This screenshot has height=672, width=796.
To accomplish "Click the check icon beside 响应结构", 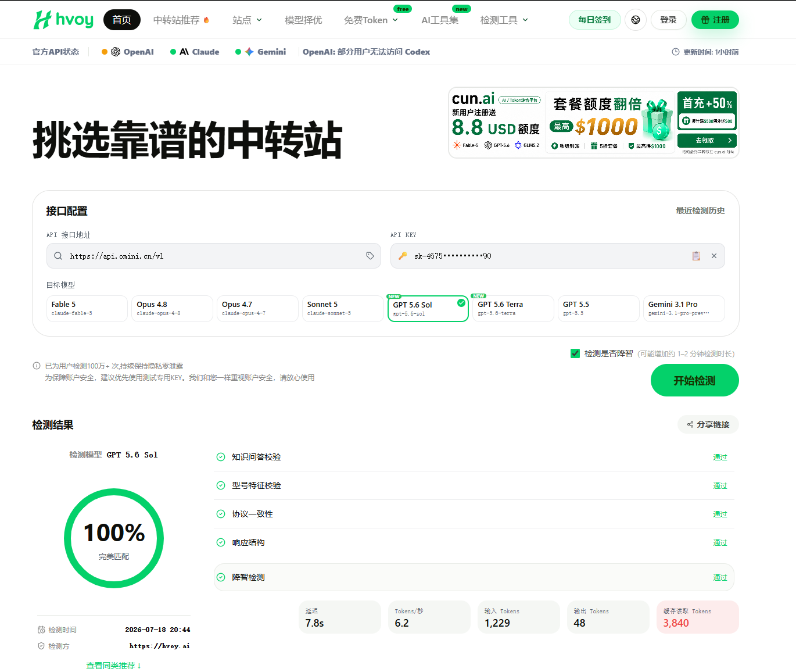I will (221, 542).
